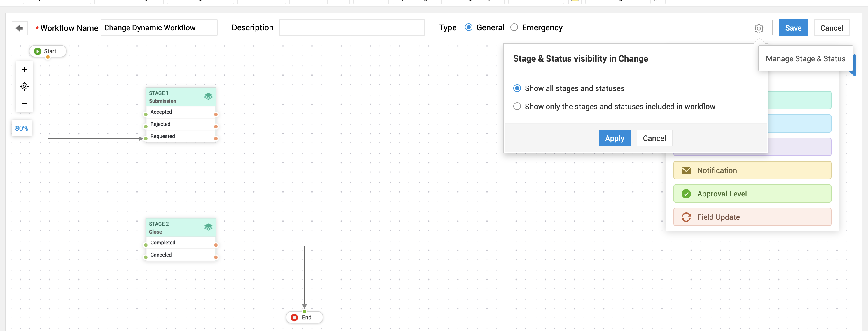
Task: Click the Stage 2 Close header
Action: tap(181, 228)
